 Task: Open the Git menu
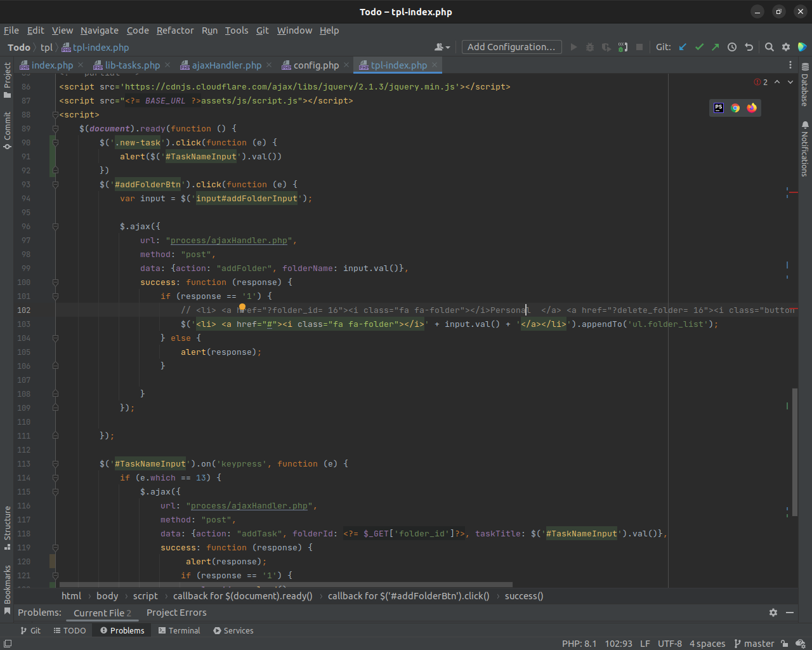[263, 30]
